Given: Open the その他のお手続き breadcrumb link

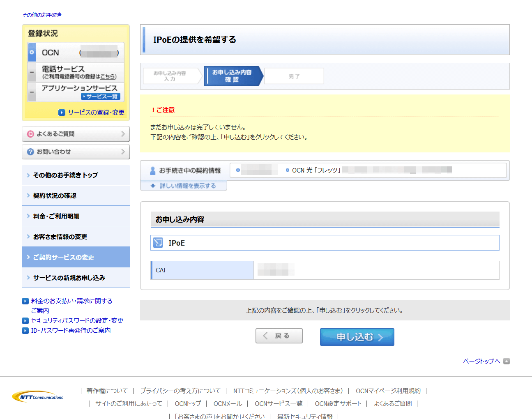Looking at the screenshot, I should pyautogui.click(x=41, y=15).
